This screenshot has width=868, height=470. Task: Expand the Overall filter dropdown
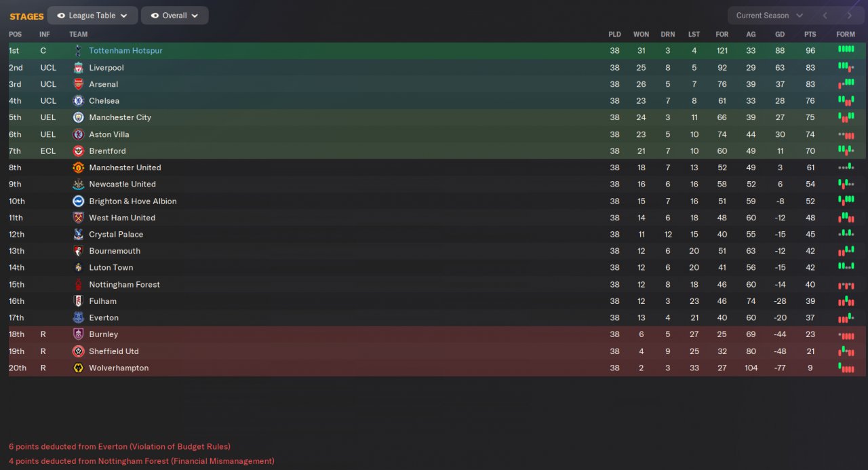[175, 16]
